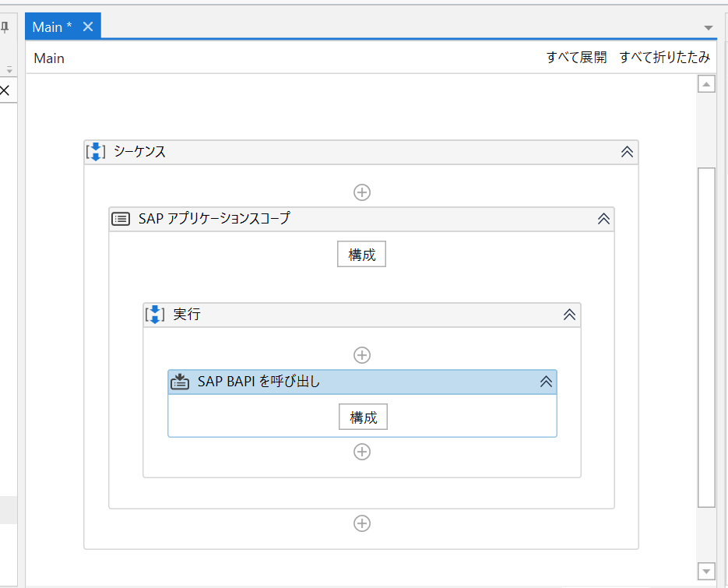
Task: Collapse the SAP アプリケーションスコープ activity
Action: (x=603, y=219)
